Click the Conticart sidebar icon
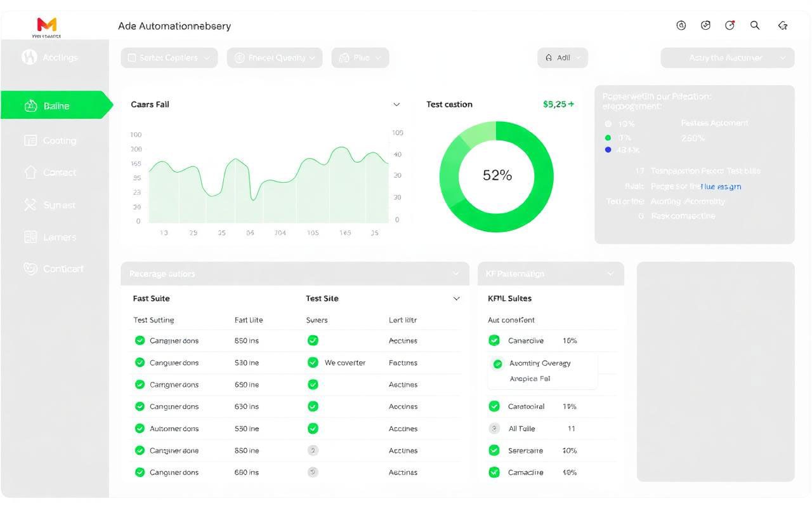This screenshot has height=508, width=812. point(30,268)
